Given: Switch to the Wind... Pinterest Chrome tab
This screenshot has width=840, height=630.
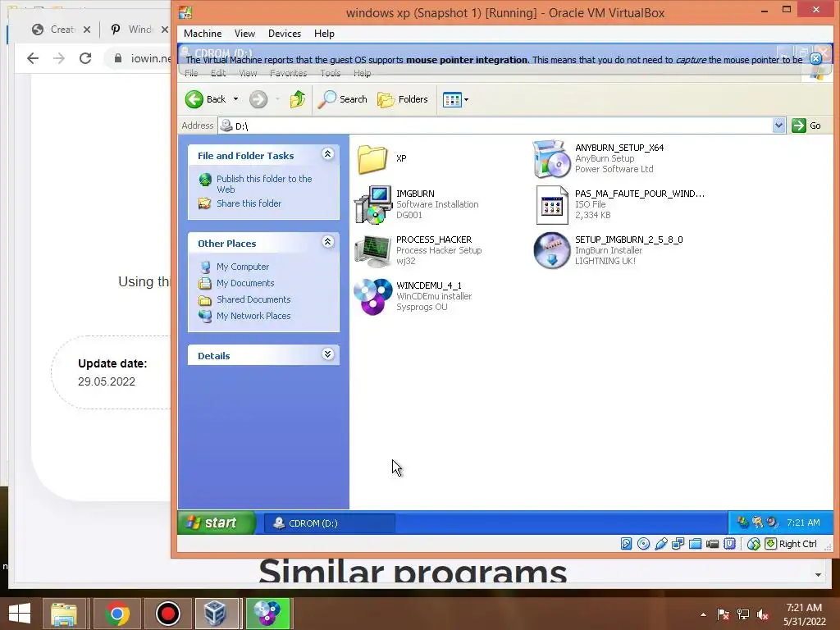Looking at the screenshot, I should tap(134, 30).
